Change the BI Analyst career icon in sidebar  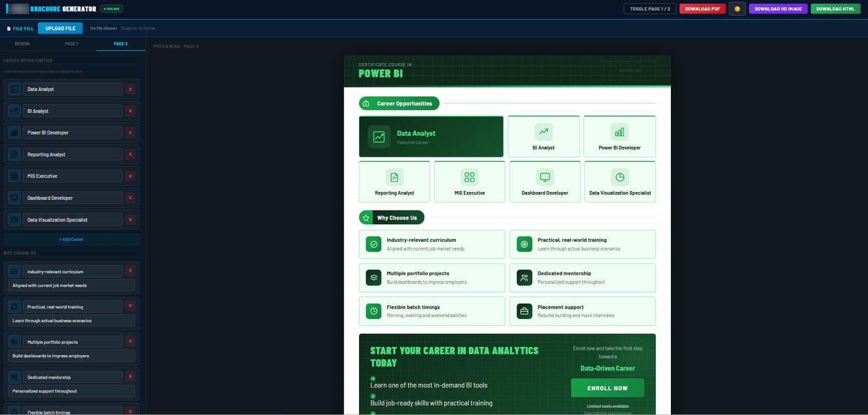point(14,111)
